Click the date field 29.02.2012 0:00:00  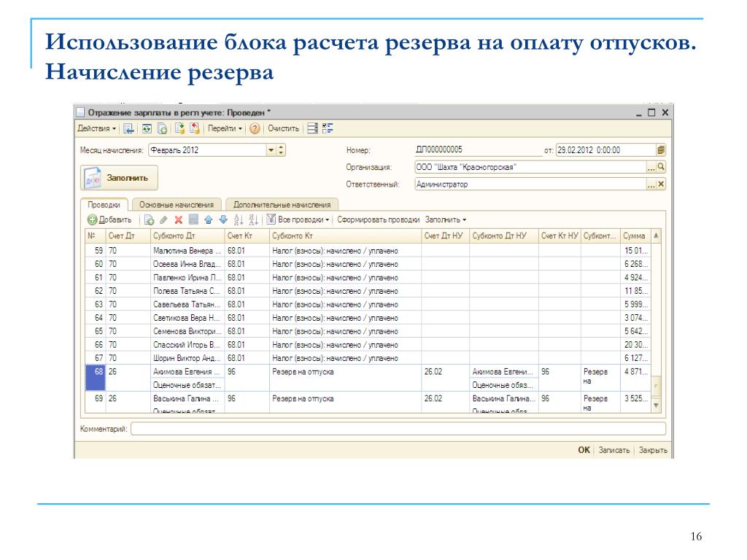(606, 150)
